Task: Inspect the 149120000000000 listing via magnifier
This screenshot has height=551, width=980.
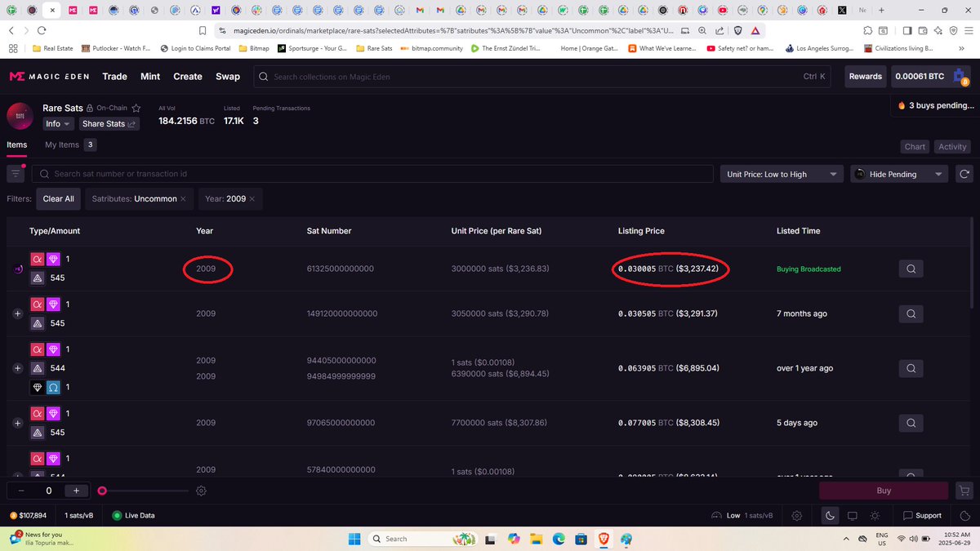Action: click(911, 313)
